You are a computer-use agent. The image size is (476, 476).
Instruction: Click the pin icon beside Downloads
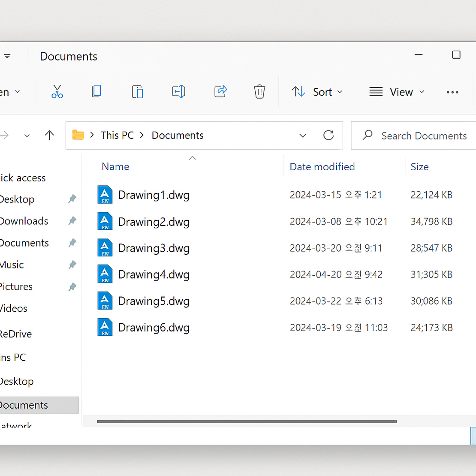72,221
